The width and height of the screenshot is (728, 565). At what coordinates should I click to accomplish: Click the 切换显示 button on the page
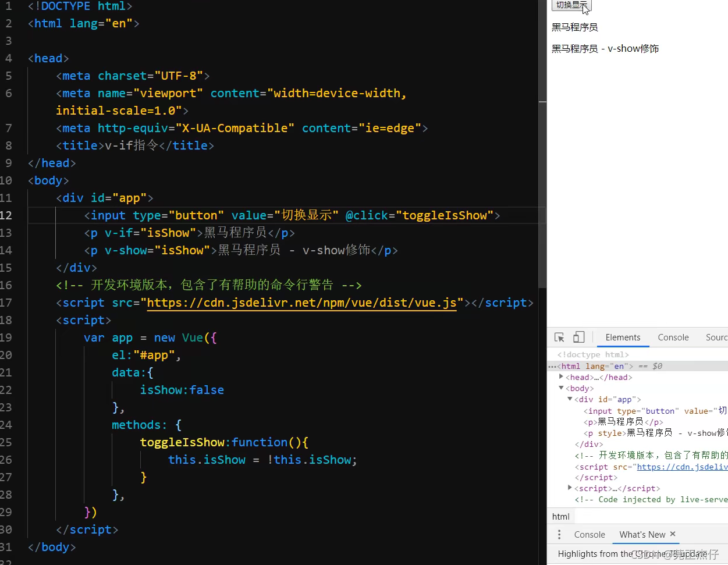[571, 5]
